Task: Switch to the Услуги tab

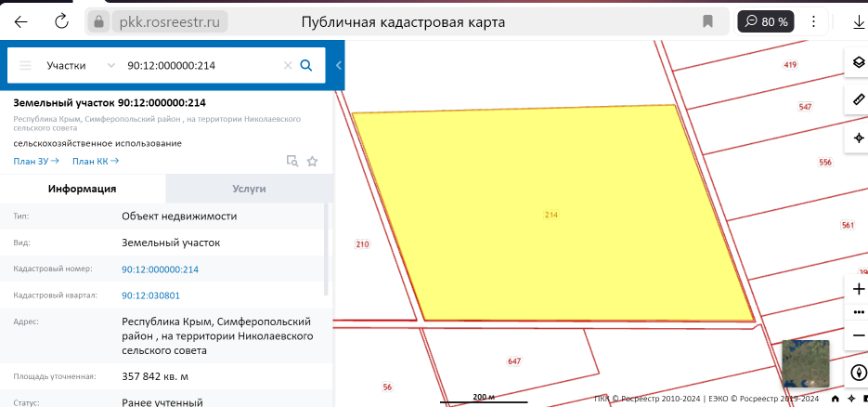Action: 249,189
